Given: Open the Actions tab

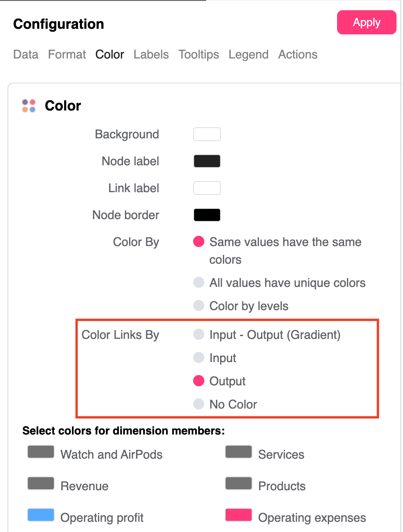Looking at the screenshot, I should [x=298, y=54].
